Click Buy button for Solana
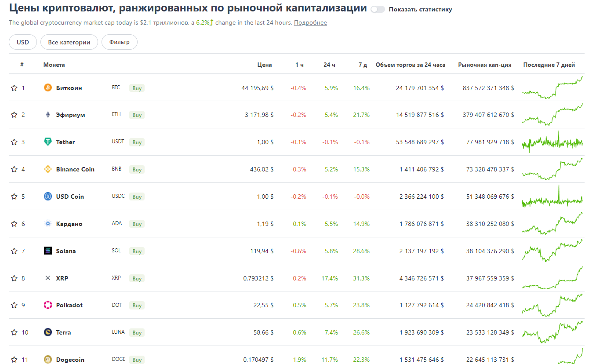Screen dimensions: 607x364 point(137,251)
